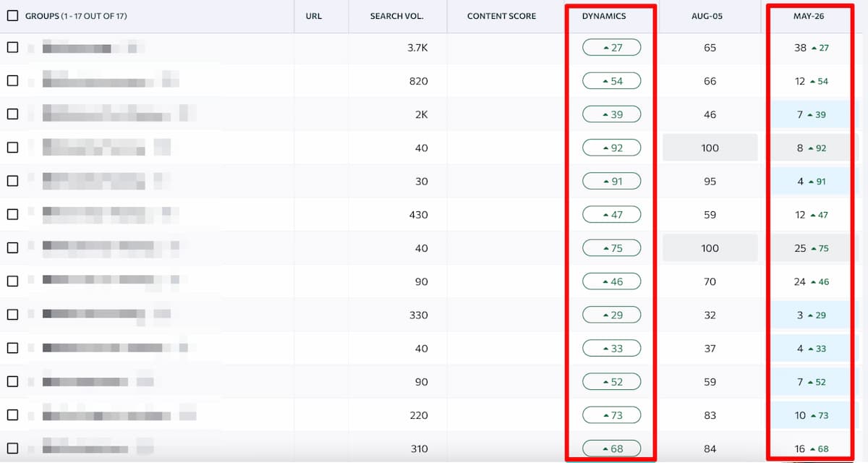The height and width of the screenshot is (463, 868).
Task: Click the Dynamics badge showing 54
Action: tap(611, 81)
